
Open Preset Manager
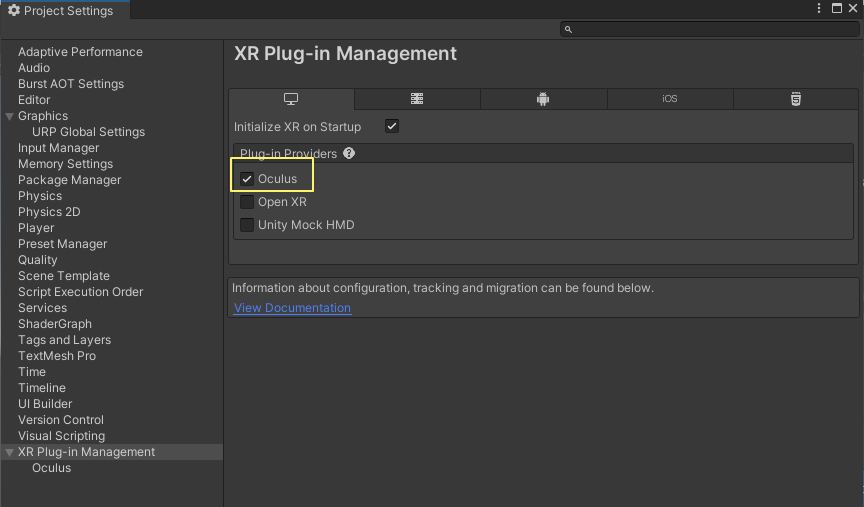[x=63, y=244]
